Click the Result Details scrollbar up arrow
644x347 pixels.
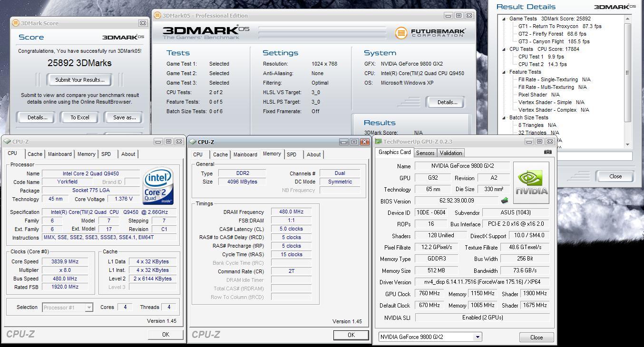(x=628, y=19)
